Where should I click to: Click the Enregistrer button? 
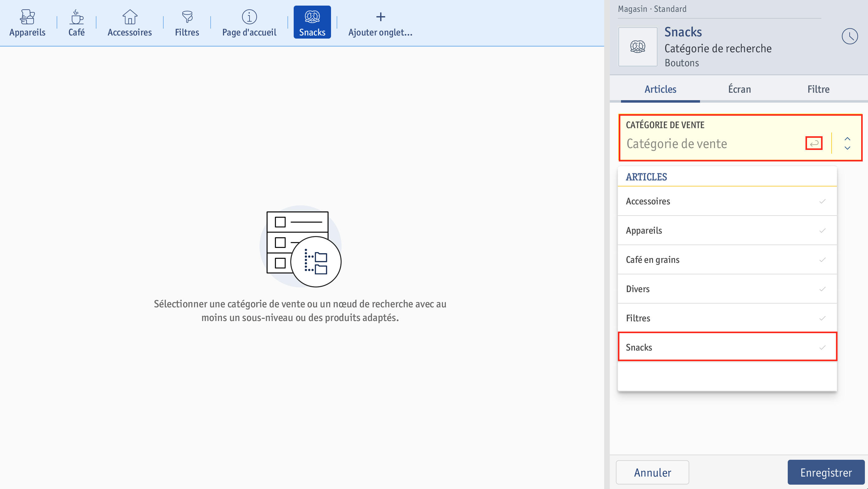click(826, 473)
